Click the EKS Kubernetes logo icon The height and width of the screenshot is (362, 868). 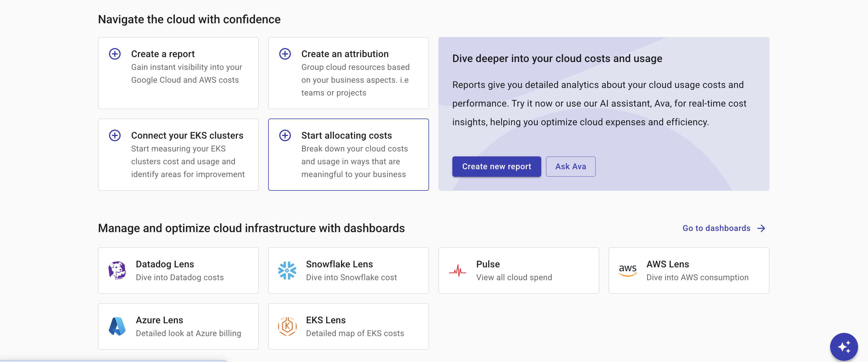click(287, 326)
